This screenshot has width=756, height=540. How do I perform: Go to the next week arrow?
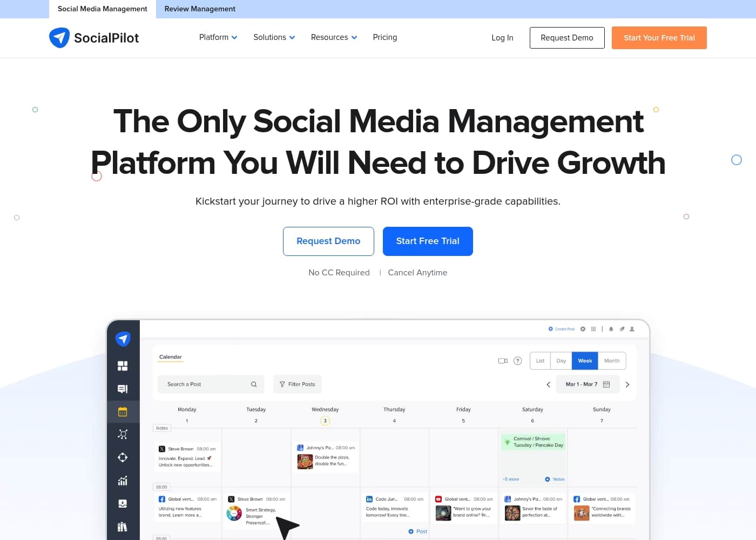[x=627, y=384]
